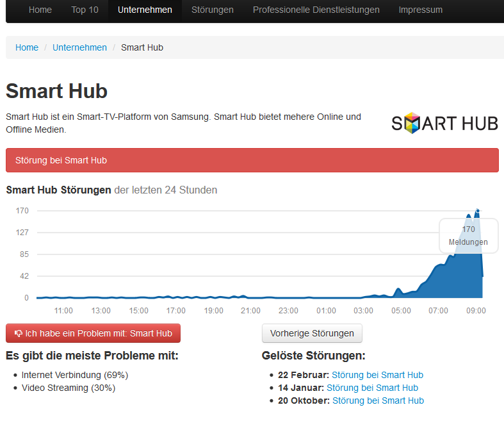Click the Gelöste Störungen heading
This screenshot has width=504, height=421.
click(314, 356)
